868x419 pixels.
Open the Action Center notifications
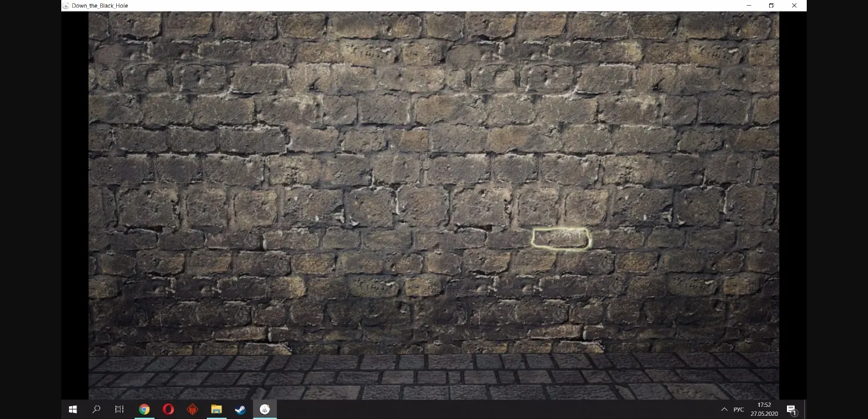point(791,409)
